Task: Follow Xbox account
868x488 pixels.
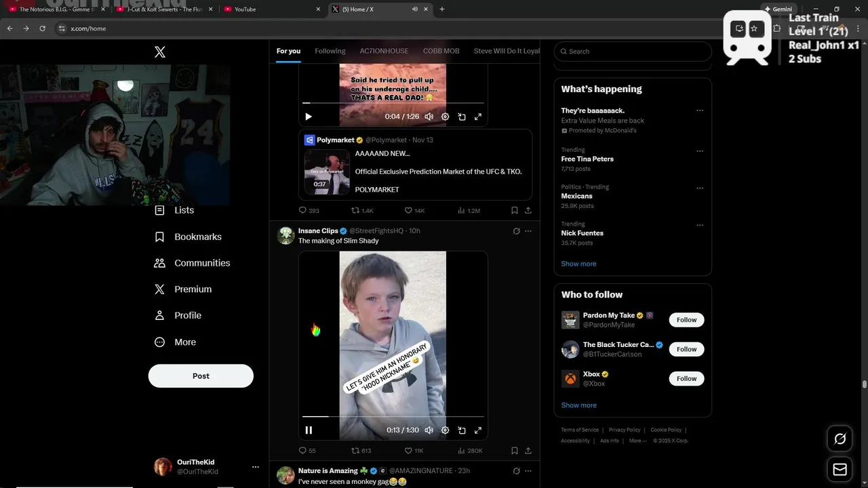Action: 686,379
